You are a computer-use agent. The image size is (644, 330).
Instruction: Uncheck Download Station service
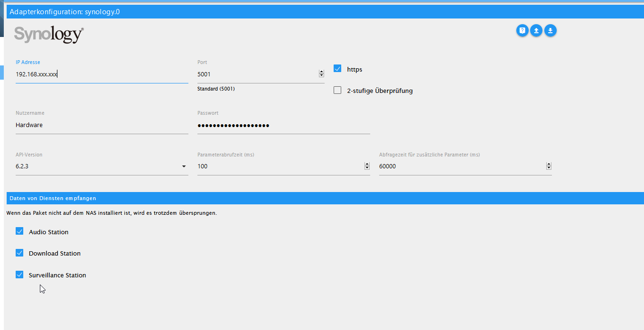(19, 253)
